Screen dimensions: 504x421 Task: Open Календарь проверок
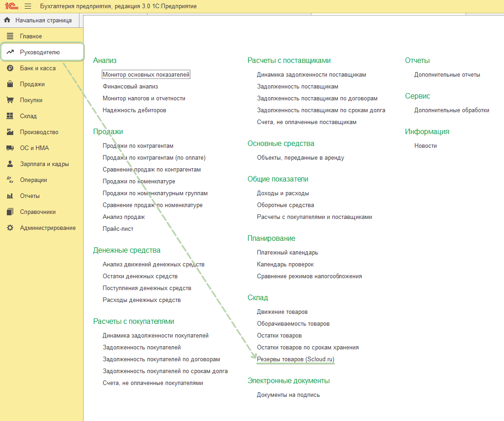[285, 265]
